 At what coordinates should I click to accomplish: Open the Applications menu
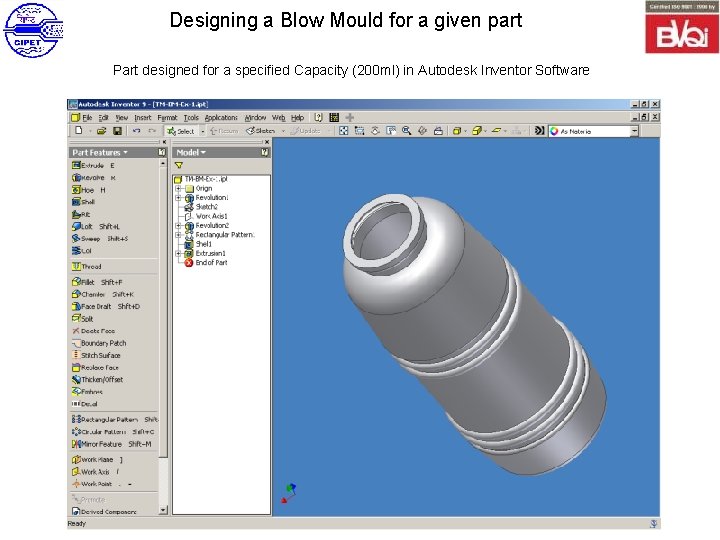tap(221, 118)
